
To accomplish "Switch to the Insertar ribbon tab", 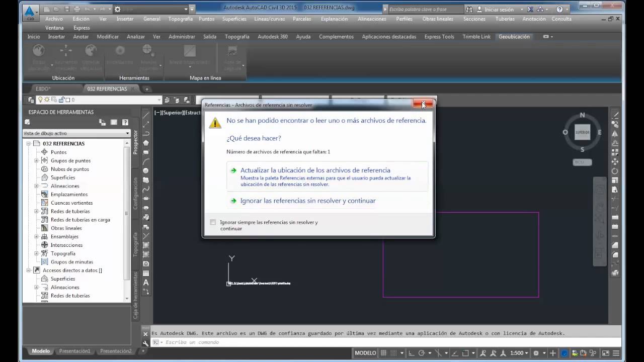I will [x=56, y=37].
